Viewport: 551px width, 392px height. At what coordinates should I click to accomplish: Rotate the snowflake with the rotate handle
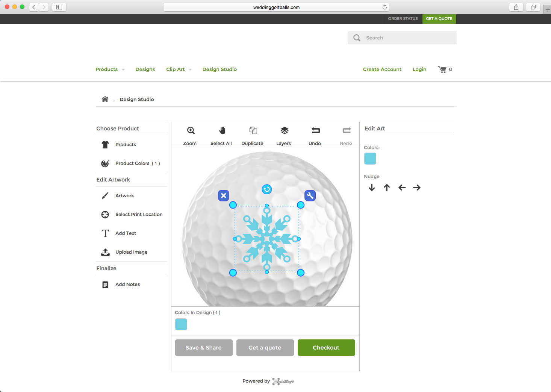(267, 189)
